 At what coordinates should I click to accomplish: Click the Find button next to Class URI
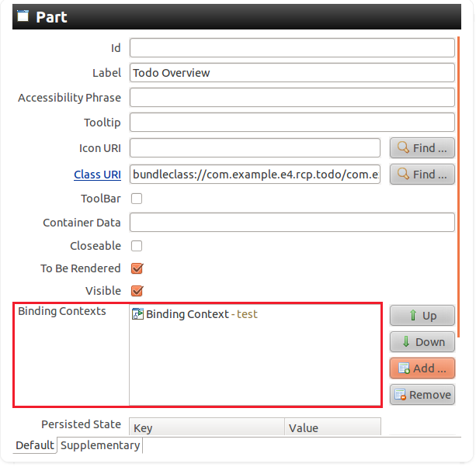click(422, 175)
